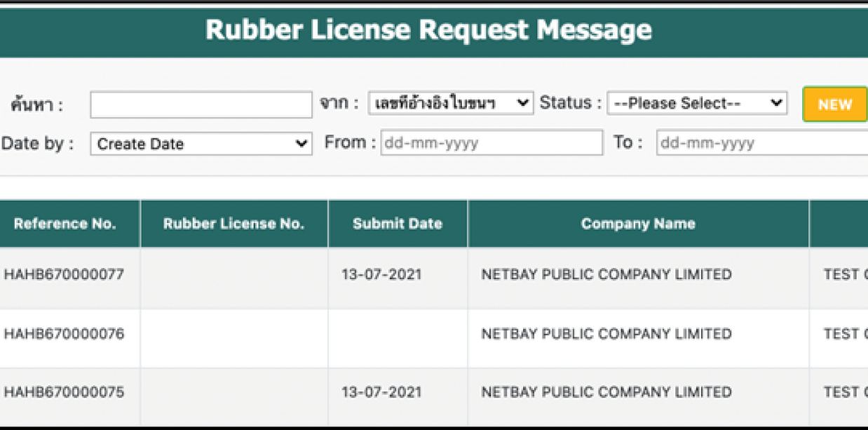
Task: Click the From date field
Action: click(489, 142)
